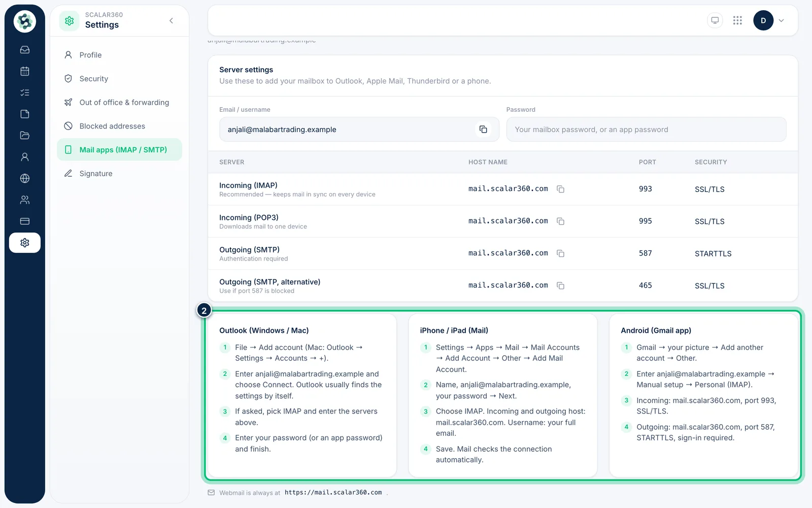Click the Email / username field
This screenshot has height=508, width=812.
(359, 130)
